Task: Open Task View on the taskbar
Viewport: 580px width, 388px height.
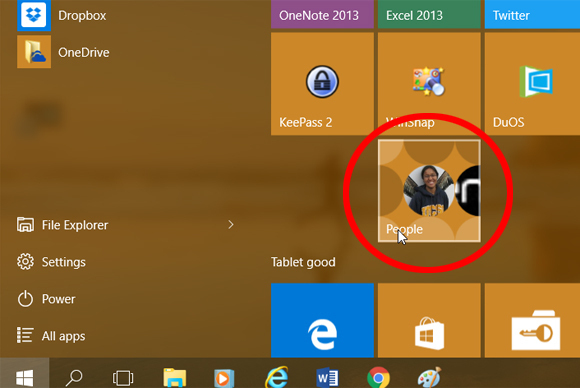Action: (x=123, y=378)
